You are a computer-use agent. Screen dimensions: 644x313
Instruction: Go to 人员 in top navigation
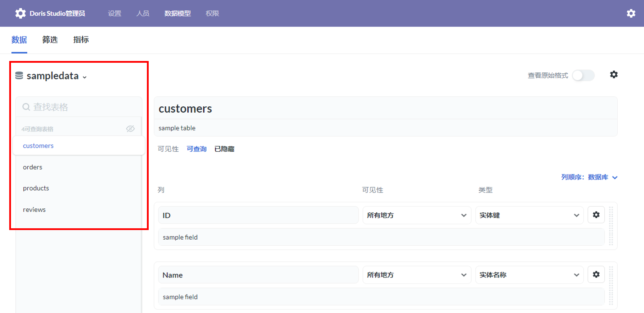click(143, 13)
